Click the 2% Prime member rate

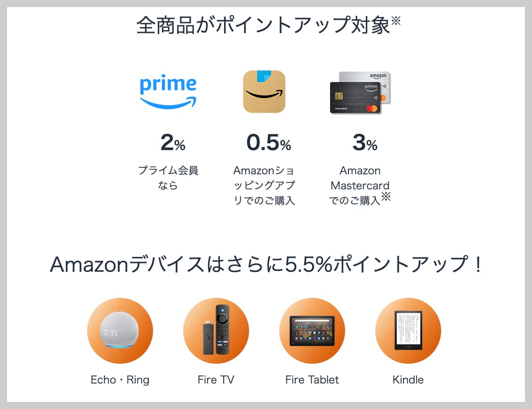pyautogui.click(x=173, y=143)
